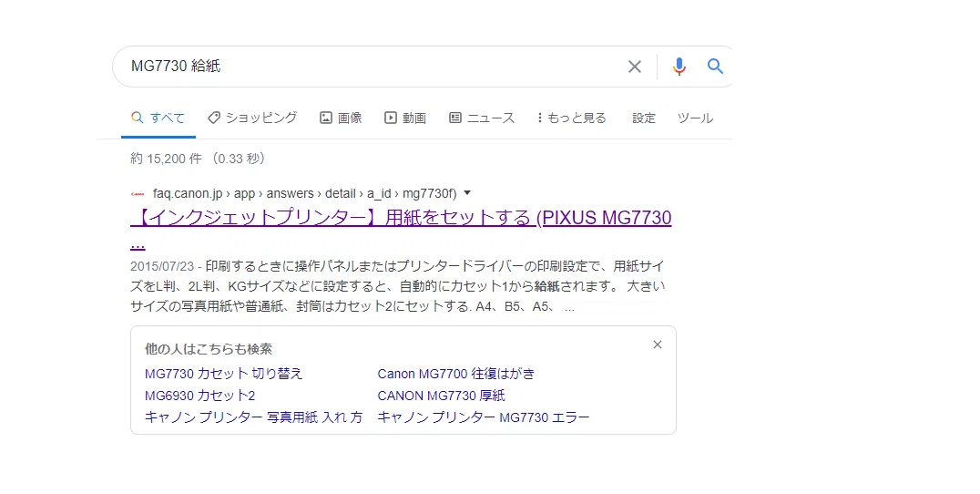Select the すべて tab

click(x=158, y=118)
